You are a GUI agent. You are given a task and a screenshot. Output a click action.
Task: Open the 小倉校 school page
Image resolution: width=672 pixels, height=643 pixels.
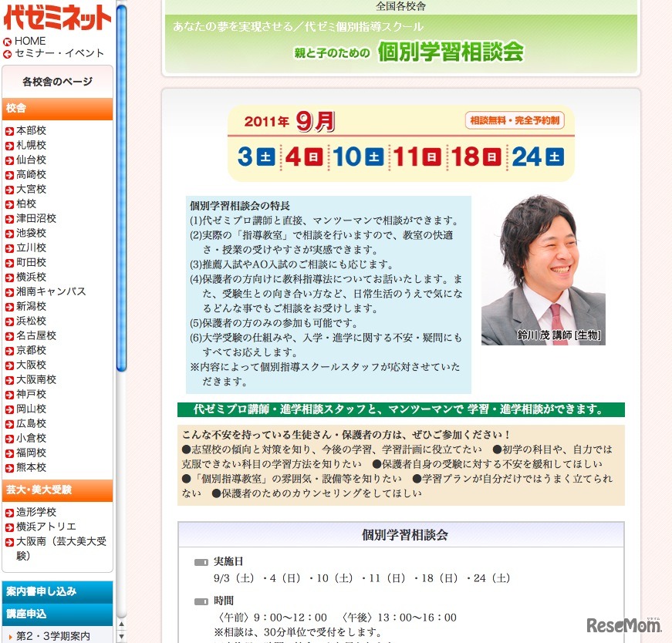click(31, 438)
